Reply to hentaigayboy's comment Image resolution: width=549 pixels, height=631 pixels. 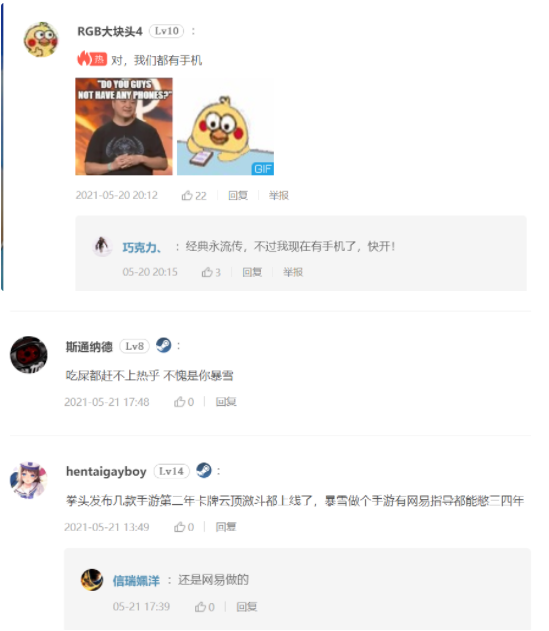[x=226, y=527]
